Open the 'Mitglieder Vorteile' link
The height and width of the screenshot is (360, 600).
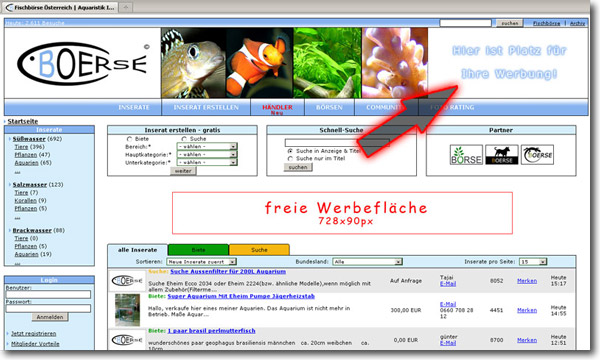click(35, 344)
